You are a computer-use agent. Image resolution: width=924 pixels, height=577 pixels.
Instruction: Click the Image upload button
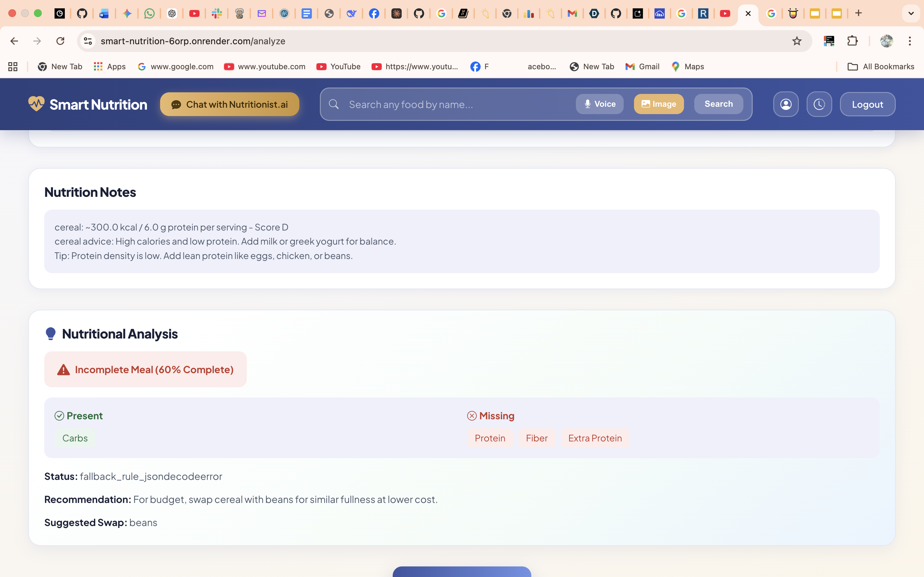[x=659, y=104]
